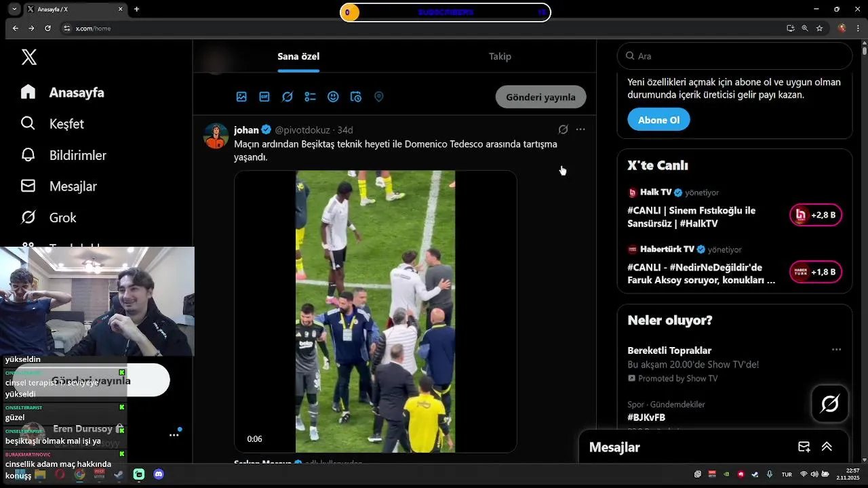The height and width of the screenshot is (488, 868).
Task: Open Chrome from the taskbar
Action: pyautogui.click(x=79, y=474)
